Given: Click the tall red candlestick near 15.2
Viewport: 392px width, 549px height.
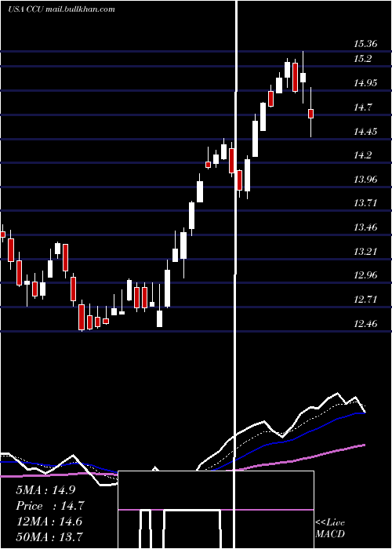Looking at the screenshot, I should point(295,78).
